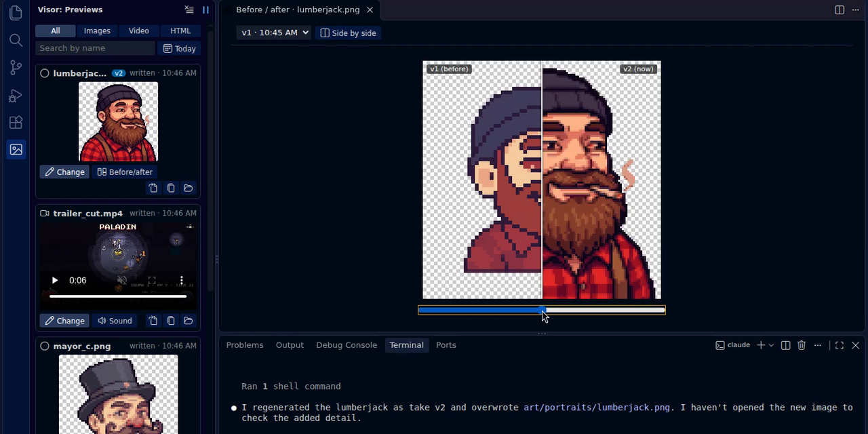This screenshot has width=868, height=434.
Task: Maximize the terminal panel size
Action: (x=840, y=345)
